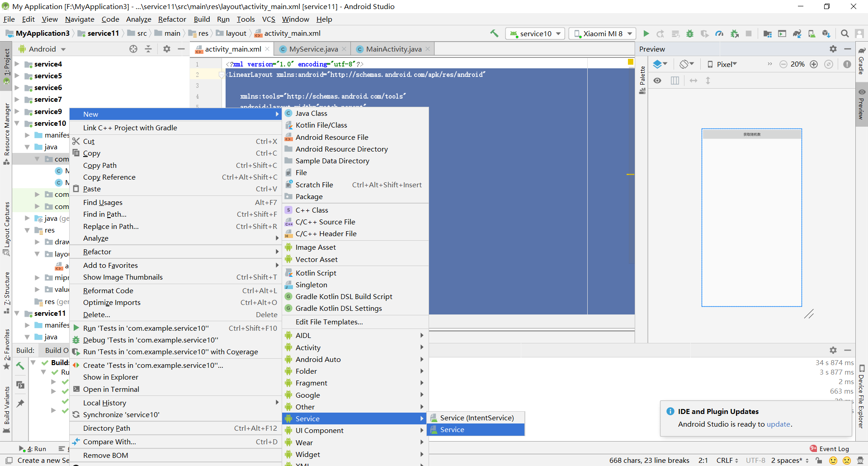Select Service in the Service submenu
868x466 pixels.
476,430
